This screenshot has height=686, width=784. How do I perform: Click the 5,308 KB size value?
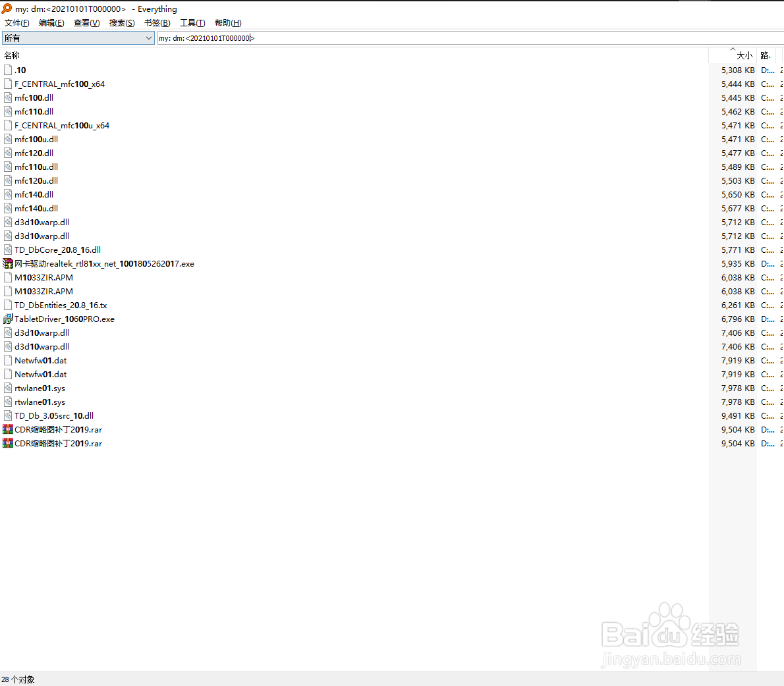pos(738,70)
